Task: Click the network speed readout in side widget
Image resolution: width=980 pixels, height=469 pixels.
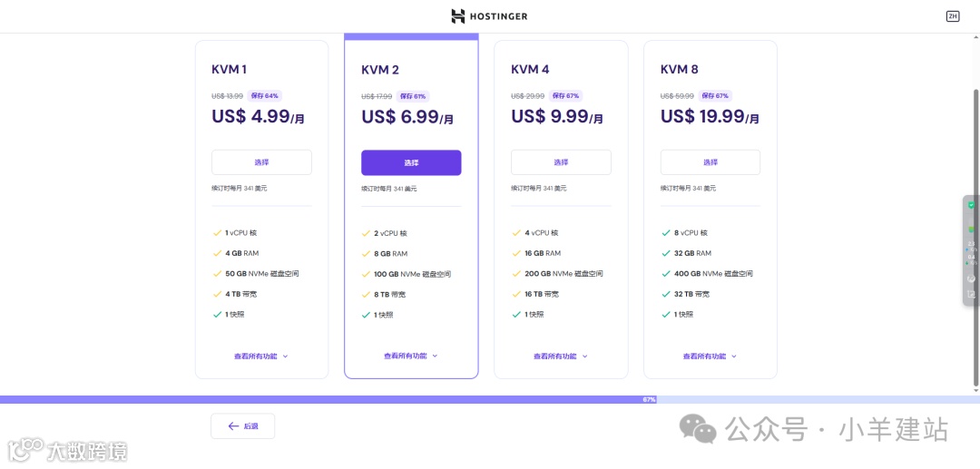Action: pos(971,253)
